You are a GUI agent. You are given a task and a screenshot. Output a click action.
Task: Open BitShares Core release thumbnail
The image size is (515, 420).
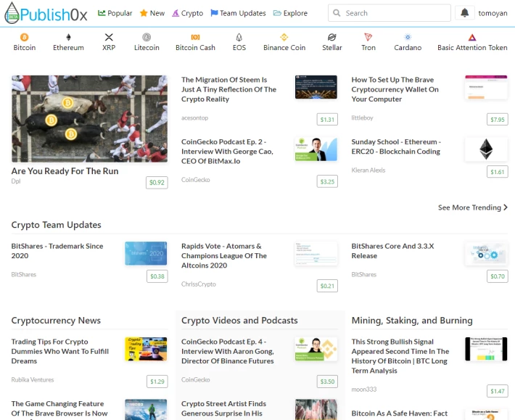coord(486,253)
